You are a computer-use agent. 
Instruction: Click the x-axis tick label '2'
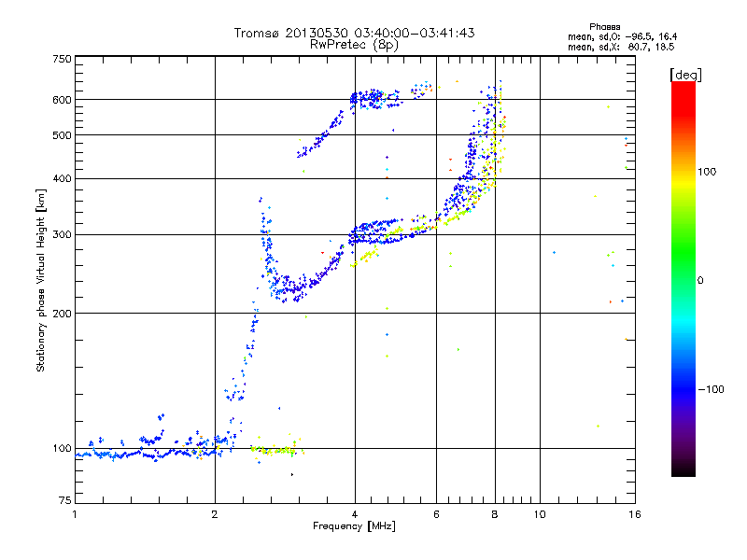(215, 514)
